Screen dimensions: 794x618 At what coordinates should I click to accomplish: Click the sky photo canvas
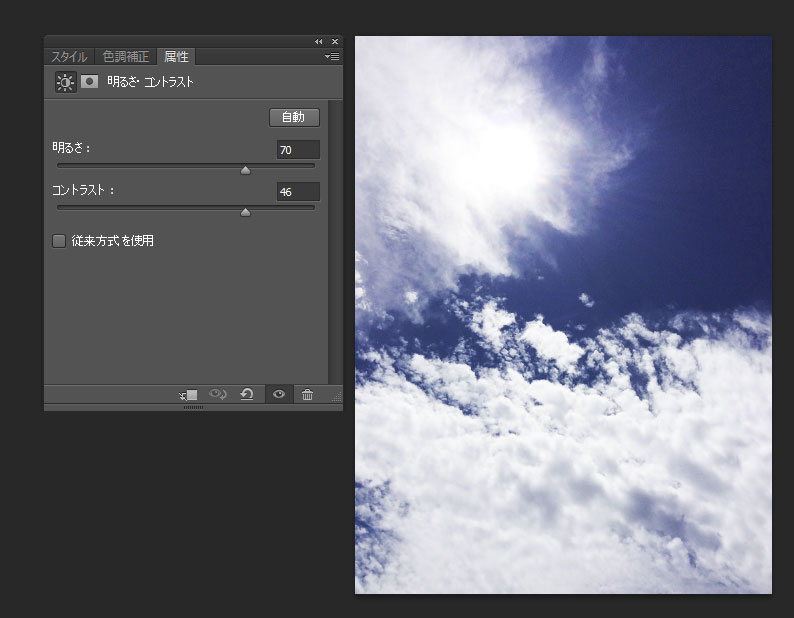click(563, 315)
